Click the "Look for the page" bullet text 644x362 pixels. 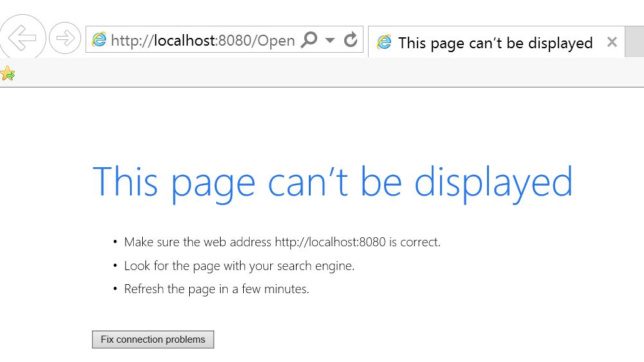[x=239, y=266]
